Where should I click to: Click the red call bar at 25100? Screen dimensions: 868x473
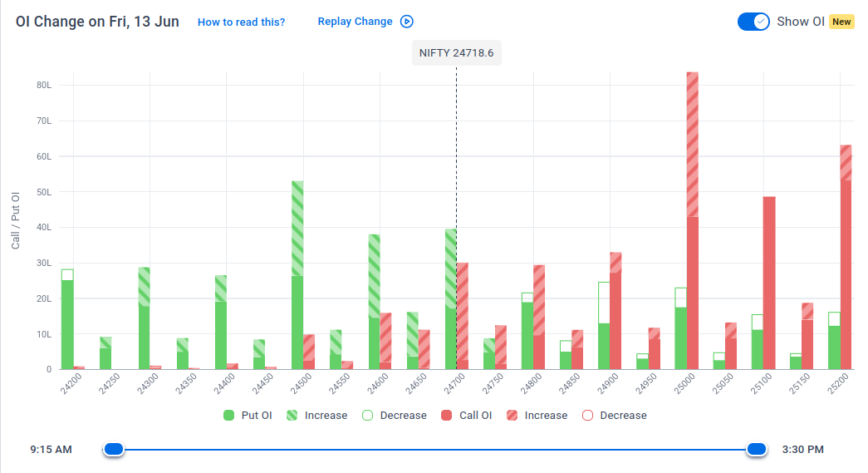[769, 283]
